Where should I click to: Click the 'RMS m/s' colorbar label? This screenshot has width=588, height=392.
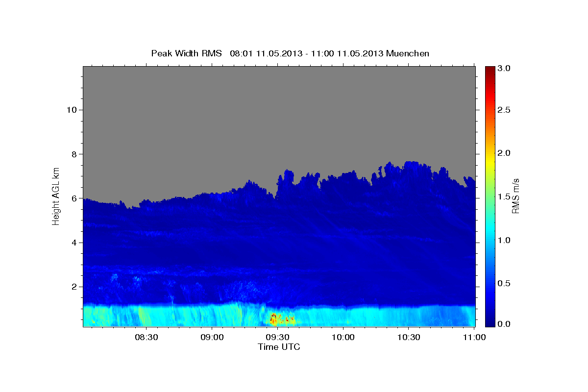coord(515,196)
